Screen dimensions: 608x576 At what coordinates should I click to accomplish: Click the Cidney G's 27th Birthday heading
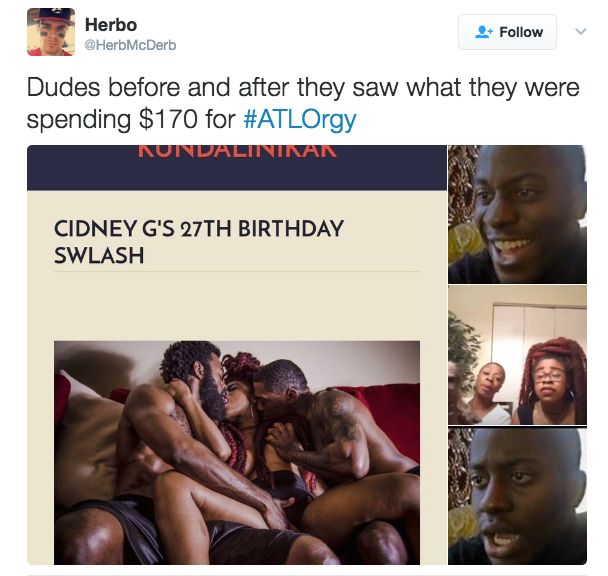pyautogui.click(x=199, y=242)
